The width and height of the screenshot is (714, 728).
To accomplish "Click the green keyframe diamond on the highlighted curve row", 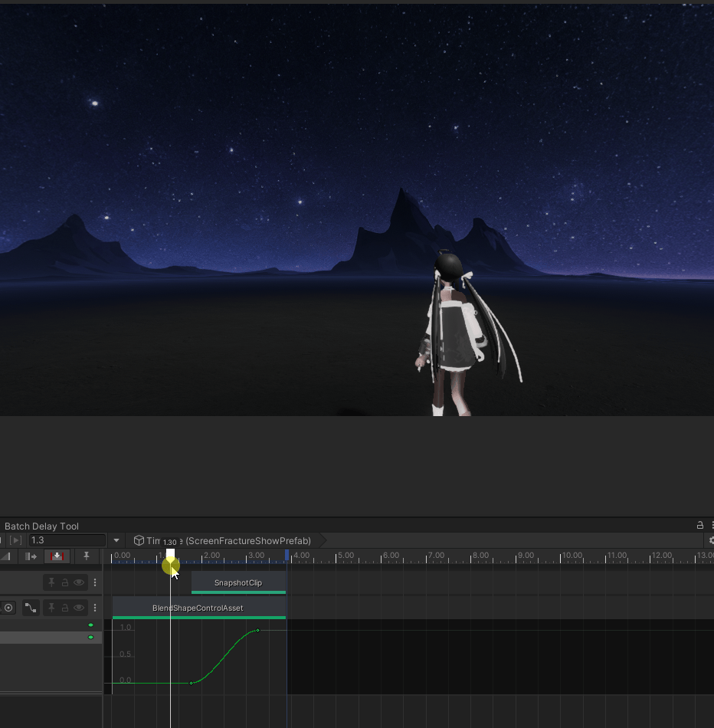I will click(91, 637).
